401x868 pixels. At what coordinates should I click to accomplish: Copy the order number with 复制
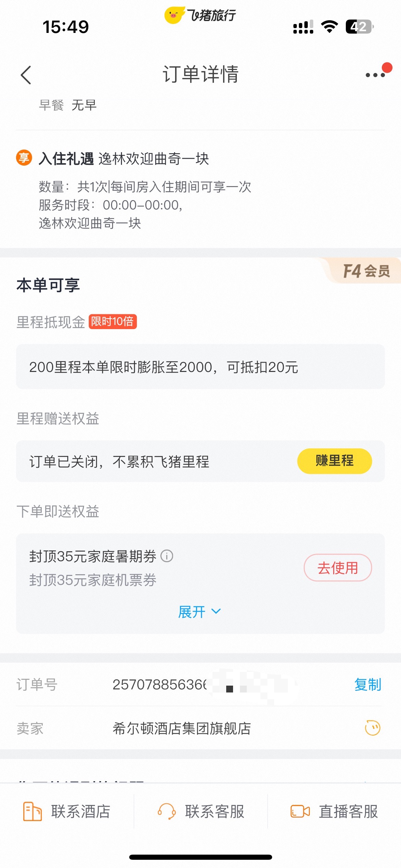coord(368,685)
